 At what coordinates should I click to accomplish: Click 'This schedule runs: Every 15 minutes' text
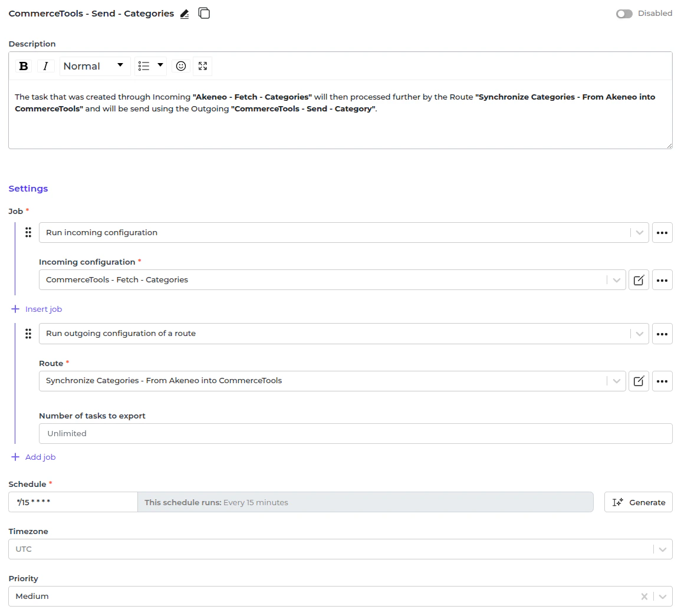click(x=216, y=502)
